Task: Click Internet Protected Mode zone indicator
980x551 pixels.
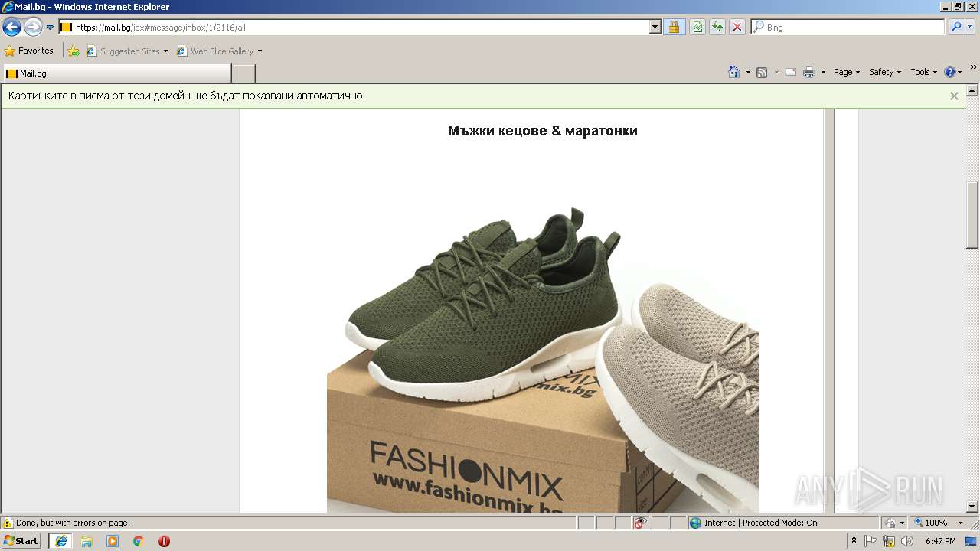Action: pyautogui.click(x=753, y=523)
